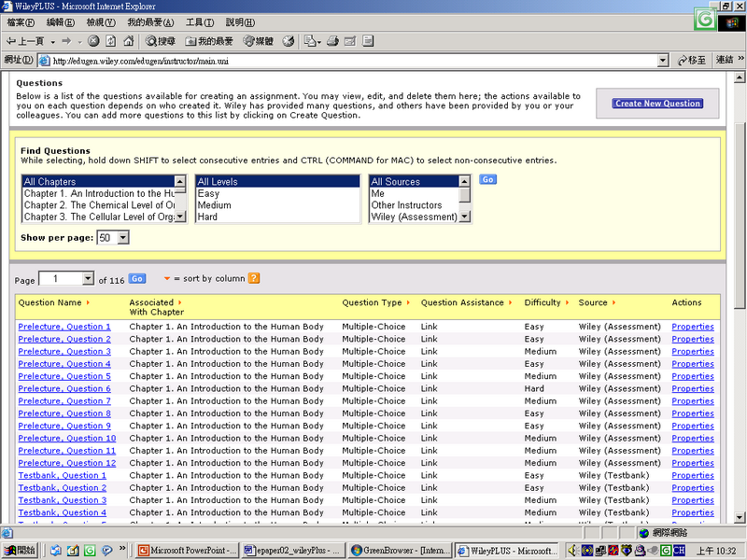Sort by the Question Assistance column arrow
The image size is (747, 560).
coord(510,302)
